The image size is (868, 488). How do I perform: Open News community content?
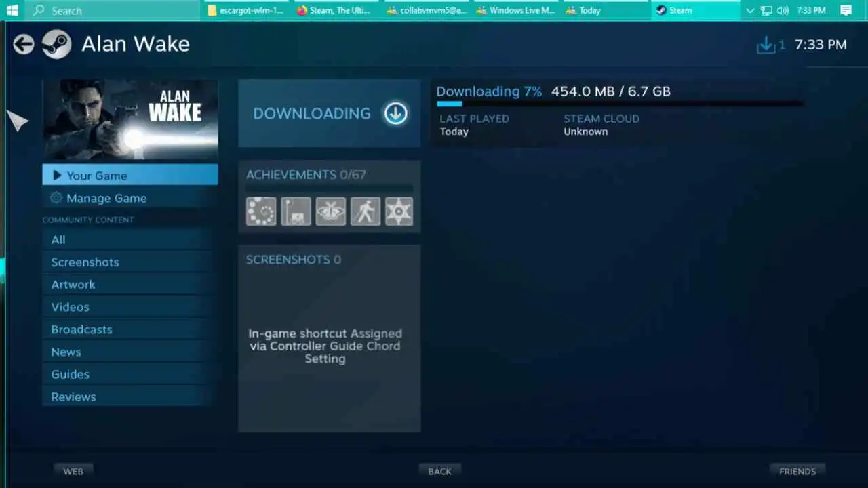[x=128, y=351]
